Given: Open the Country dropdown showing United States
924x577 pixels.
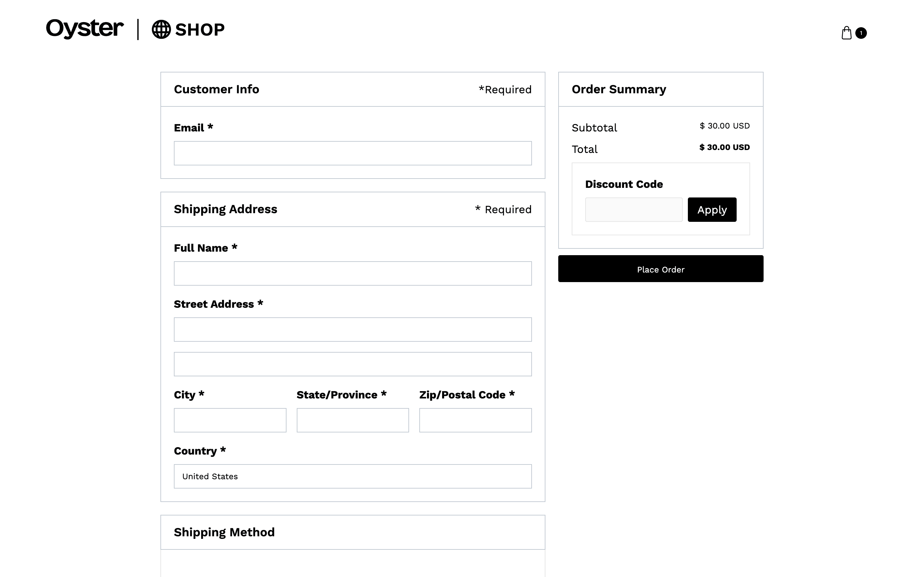Looking at the screenshot, I should 352,476.
